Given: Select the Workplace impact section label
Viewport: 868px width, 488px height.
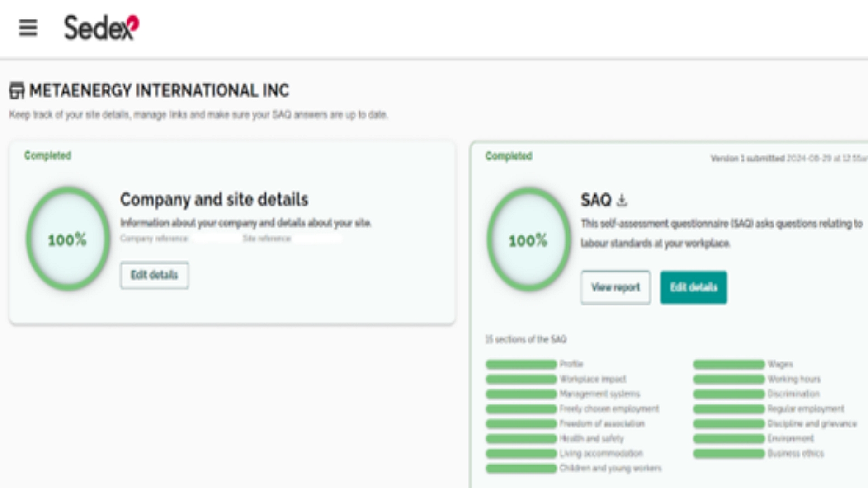Looking at the screenshot, I should [x=593, y=379].
